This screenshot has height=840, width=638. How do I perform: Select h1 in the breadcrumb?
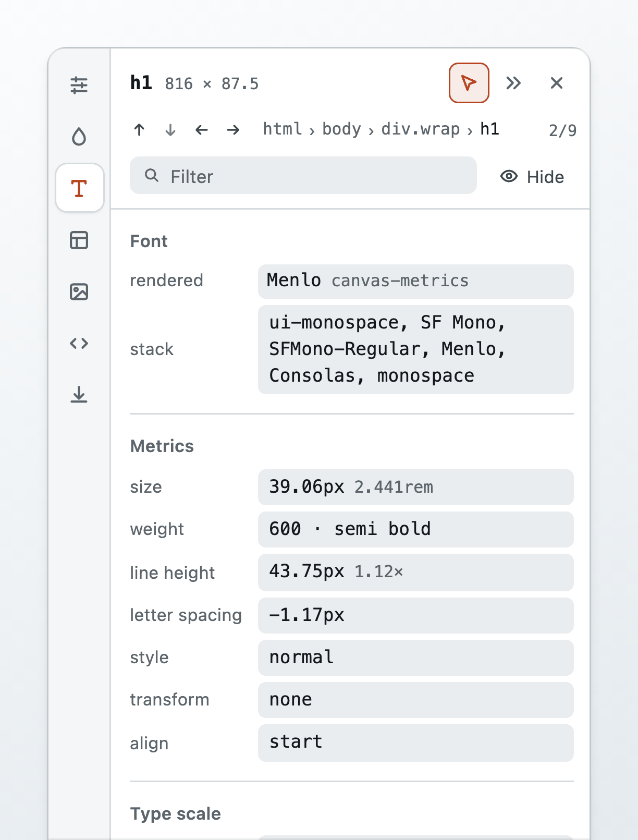[x=489, y=129]
